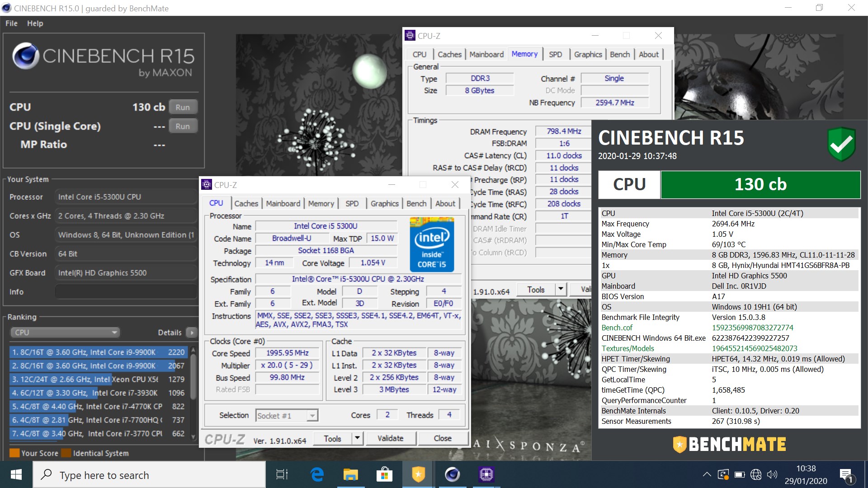Open About tab in front CPU-Z window
The image size is (868, 488).
click(445, 203)
